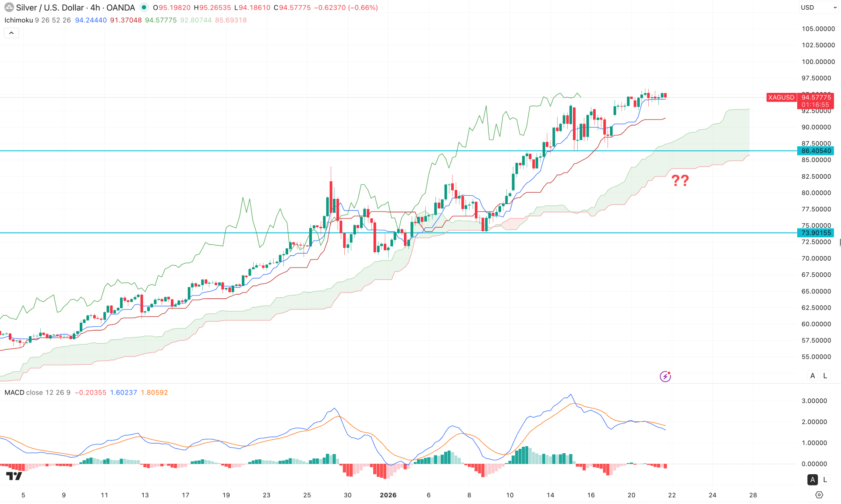The height and width of the screenshot is (504, 841).
Task: Toggle the A auto-scale button on the price scale
Action: click(x=813, y=376)
